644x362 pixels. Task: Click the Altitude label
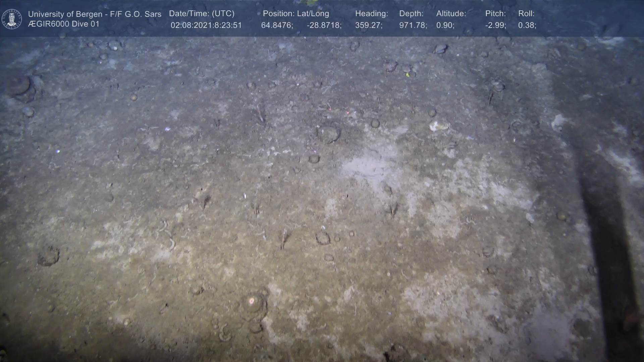pyautogui.click(x=451, y=14)
